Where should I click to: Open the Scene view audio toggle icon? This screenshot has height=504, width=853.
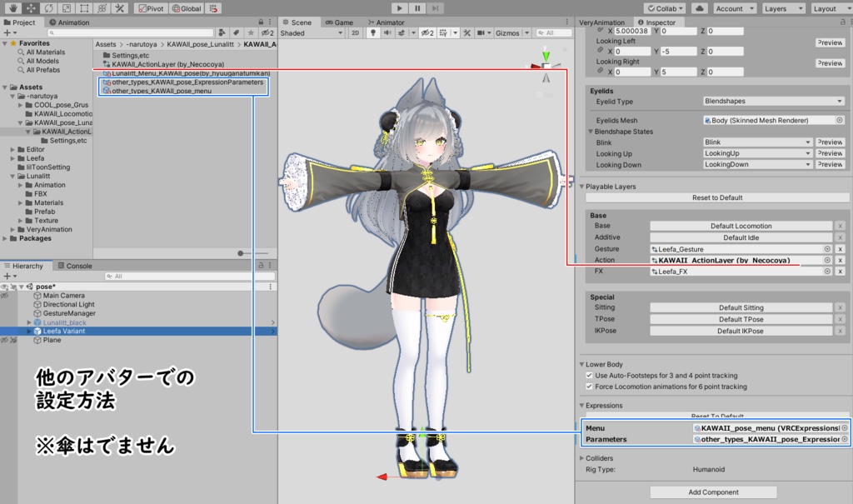(387, 32)
